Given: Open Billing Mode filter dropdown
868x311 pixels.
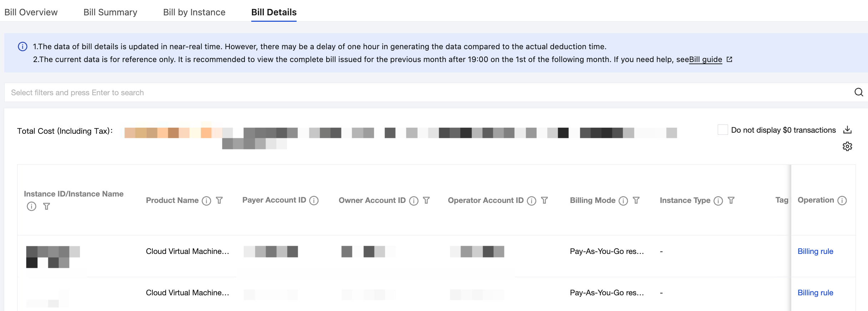Looking at the screenshot, I should (x=636, y=200).
